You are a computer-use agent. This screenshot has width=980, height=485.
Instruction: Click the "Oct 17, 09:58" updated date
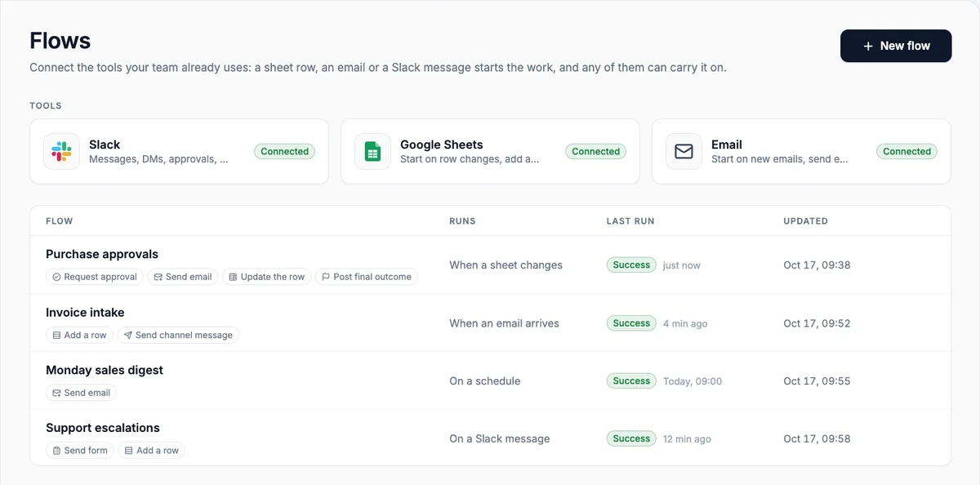click(x=817, y=439)
